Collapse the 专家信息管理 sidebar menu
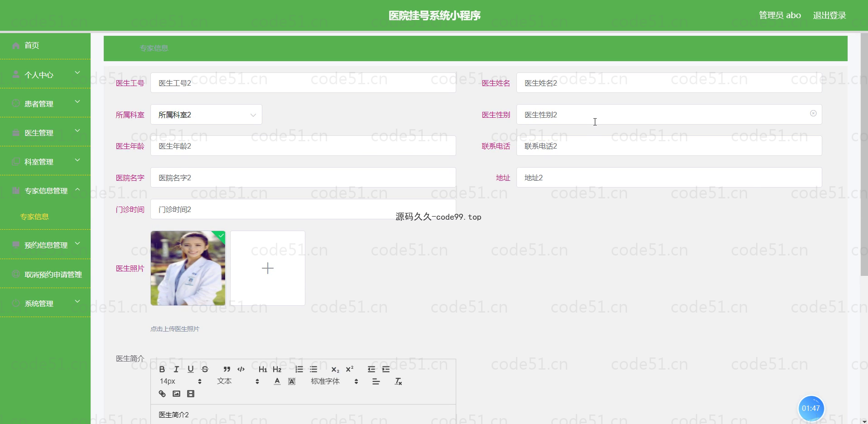 (45, 190)
